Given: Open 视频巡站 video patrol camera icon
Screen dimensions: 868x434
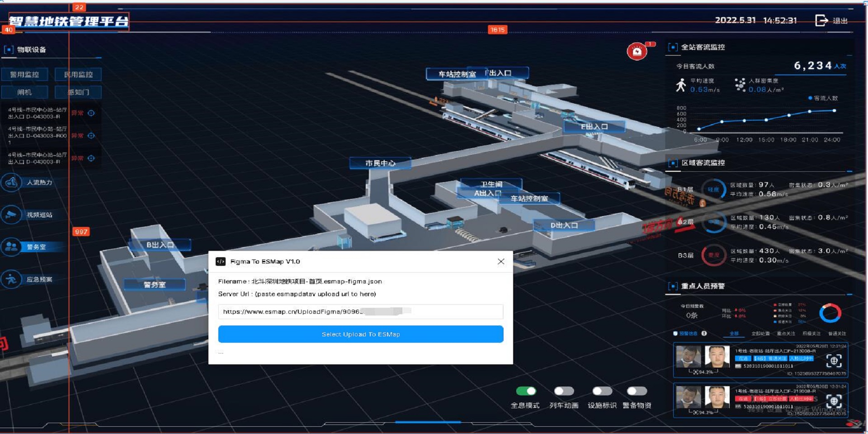Looking at the screenshot, I should [11, 215].
